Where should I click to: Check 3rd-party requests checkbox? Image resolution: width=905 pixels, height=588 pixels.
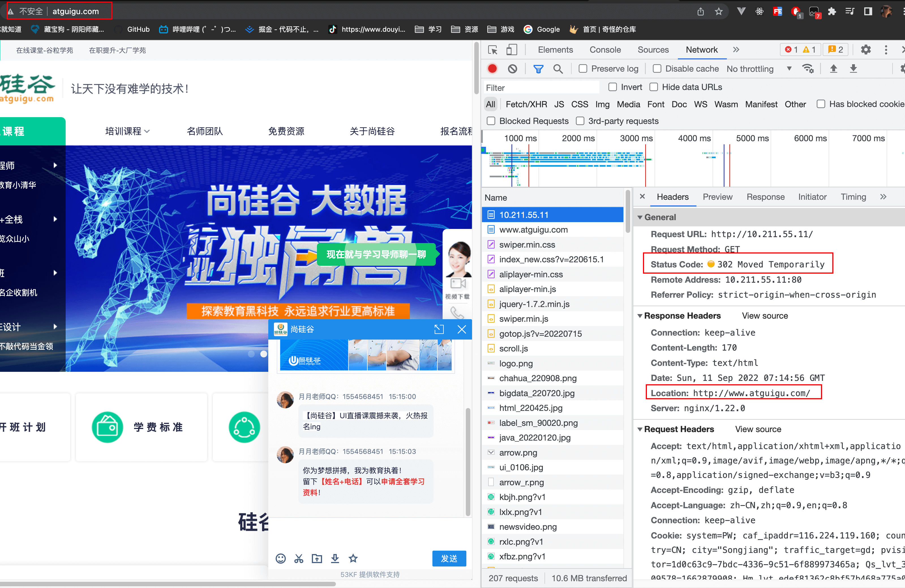click(580, 121)
